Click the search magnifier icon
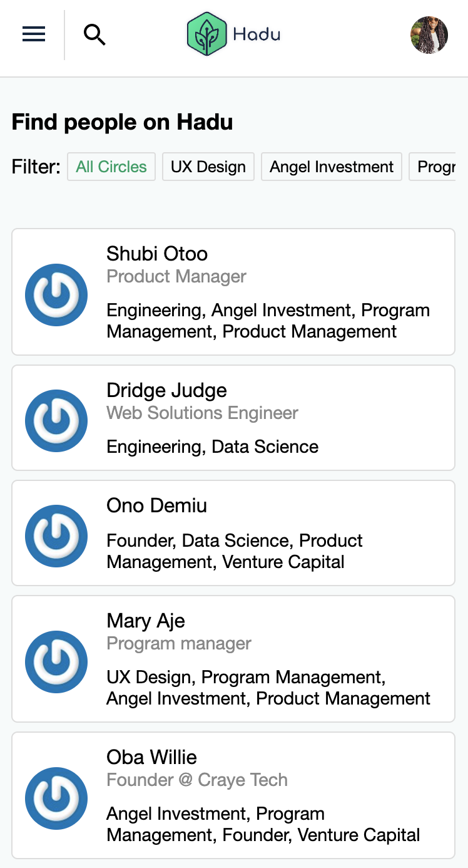The height and width of the screenshot is (868, 468). point(94,34)
